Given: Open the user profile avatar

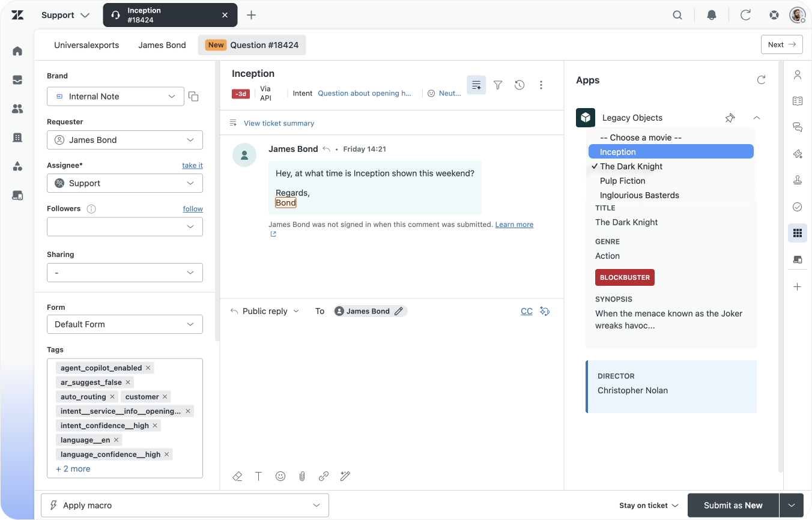Looking at the screenshot, I should [797, 15].
